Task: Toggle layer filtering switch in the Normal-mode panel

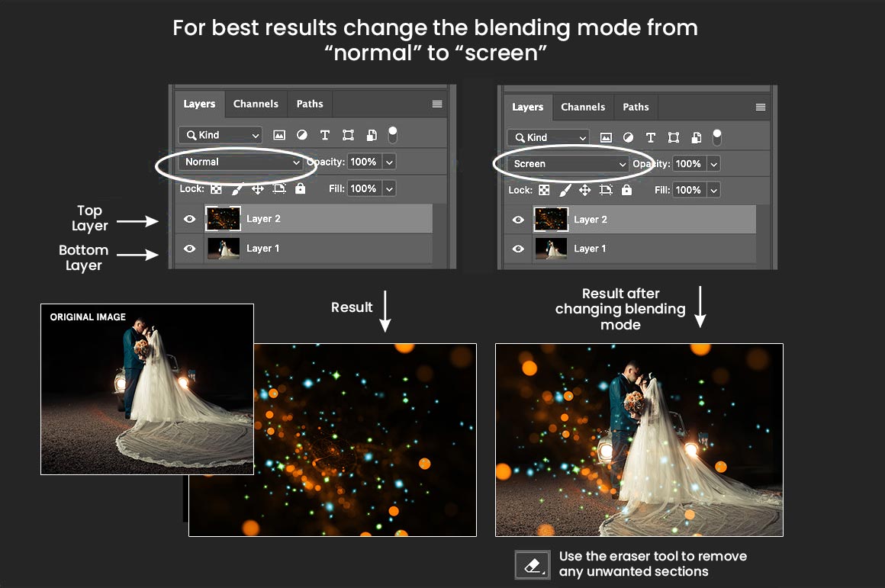Action: coord(393,135)
